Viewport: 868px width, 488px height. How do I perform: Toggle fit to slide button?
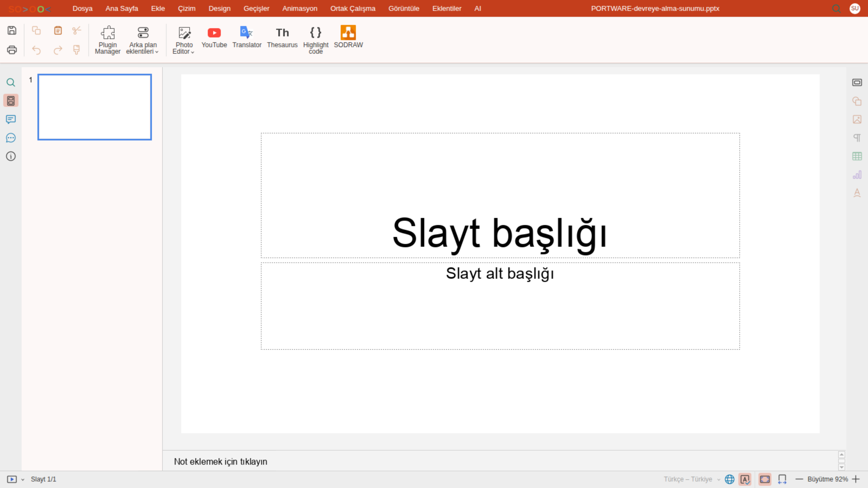(x=765, y=479)
